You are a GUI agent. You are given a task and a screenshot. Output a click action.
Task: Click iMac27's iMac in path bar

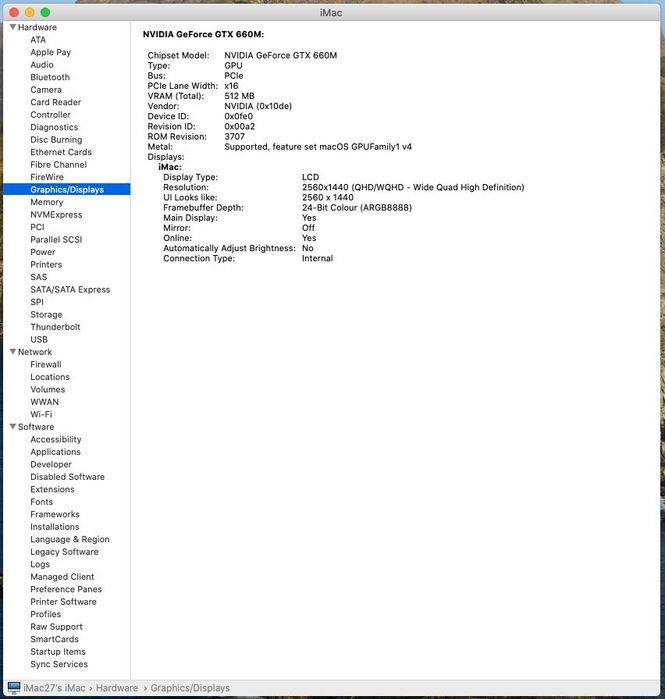click(54, 688)
